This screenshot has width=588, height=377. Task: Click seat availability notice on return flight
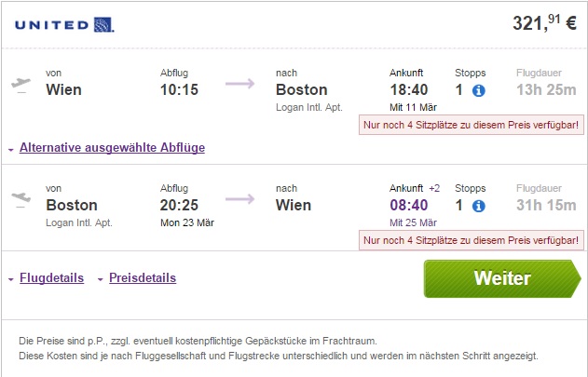(472, 240)
